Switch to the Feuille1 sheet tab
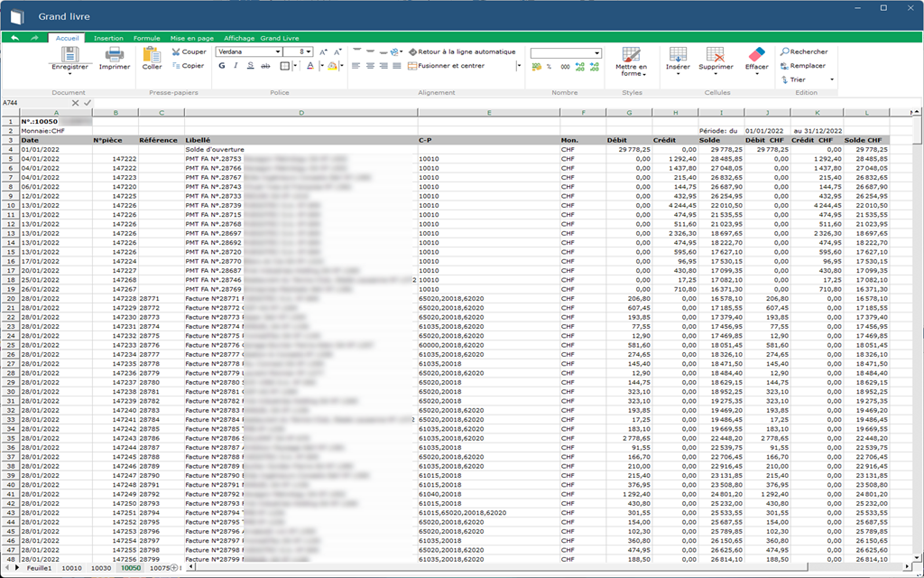Screen dimensions: 924x578 click(x=39, y=568)
